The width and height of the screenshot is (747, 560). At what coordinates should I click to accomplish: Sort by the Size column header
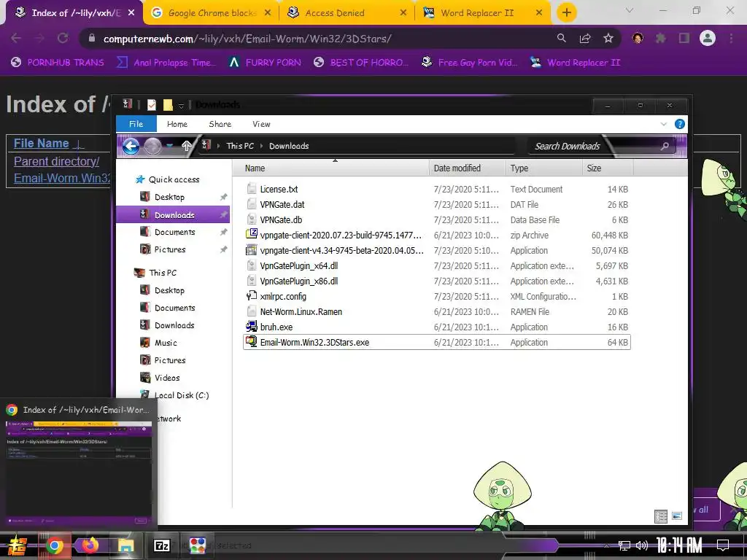pos(608,168)
